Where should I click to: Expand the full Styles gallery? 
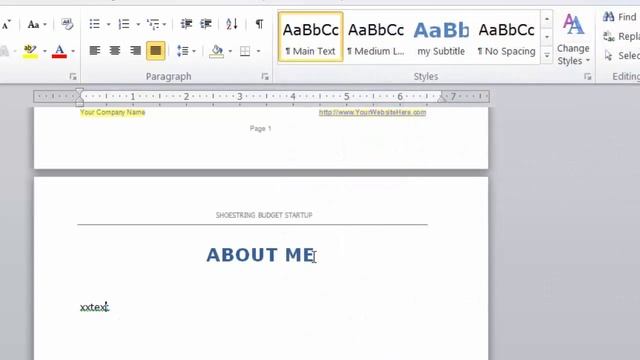(x=547, y=55)
